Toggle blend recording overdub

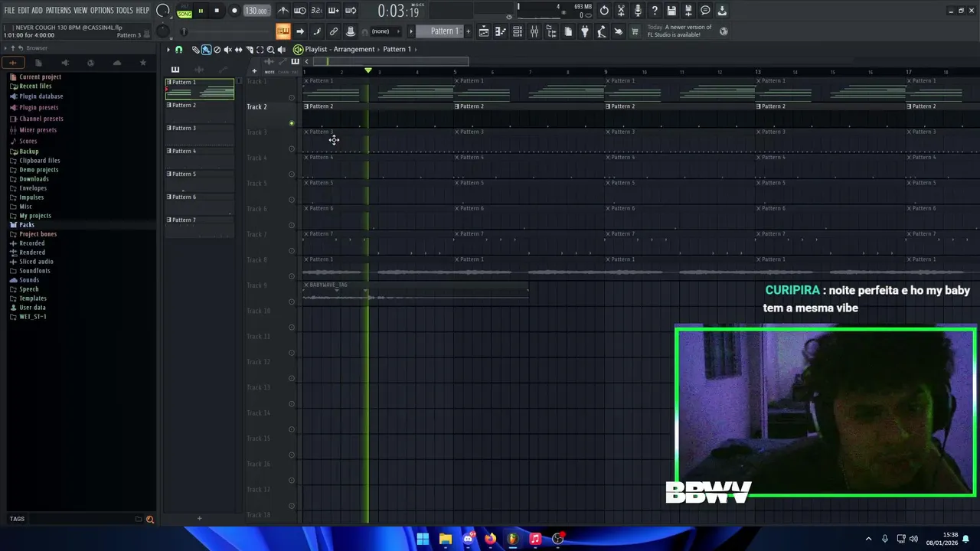(334, 11)
